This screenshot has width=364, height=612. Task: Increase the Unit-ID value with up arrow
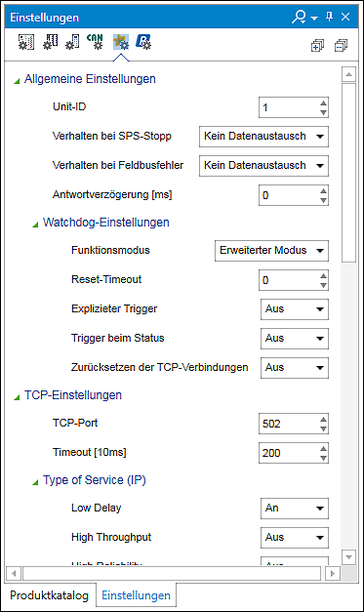pos(323,103)
